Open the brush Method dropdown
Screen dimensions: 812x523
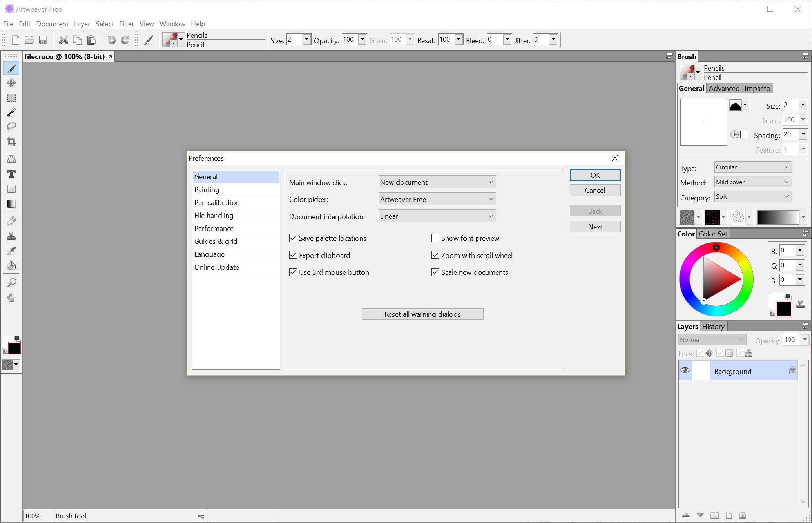752,182
